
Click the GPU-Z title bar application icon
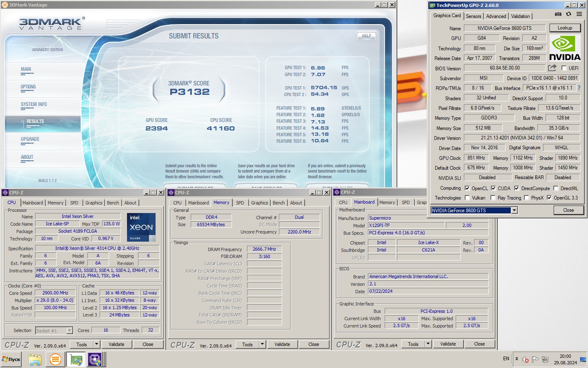tap(432, 5)
